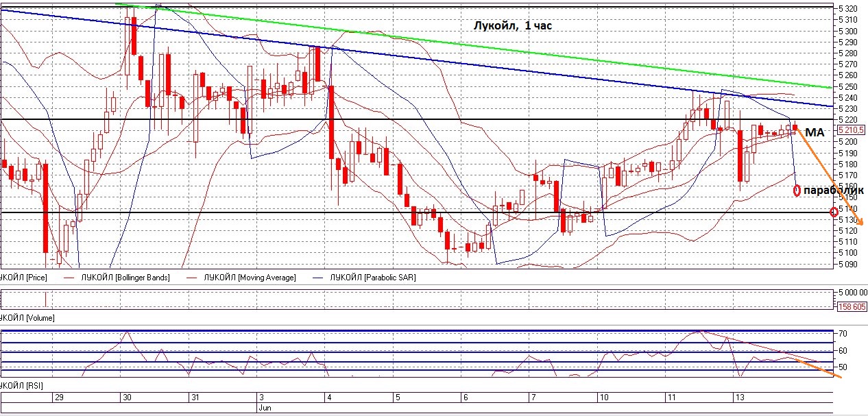Click the current price tag 5 210,5

tap(851, 130)
